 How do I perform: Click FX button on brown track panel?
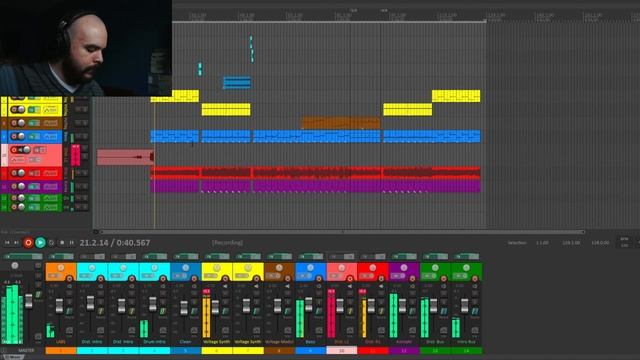pos(34,123)
